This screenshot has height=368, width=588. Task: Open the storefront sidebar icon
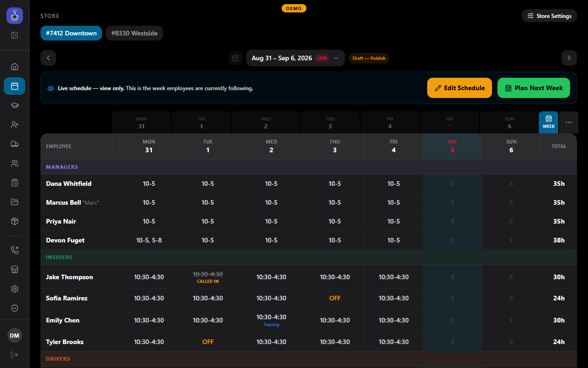coord(15,270)
